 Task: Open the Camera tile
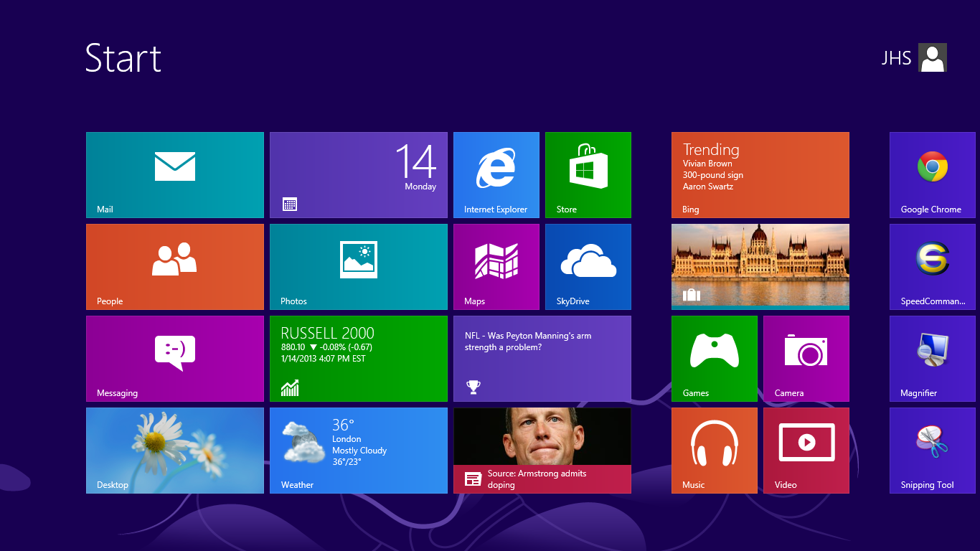(806, 358)
